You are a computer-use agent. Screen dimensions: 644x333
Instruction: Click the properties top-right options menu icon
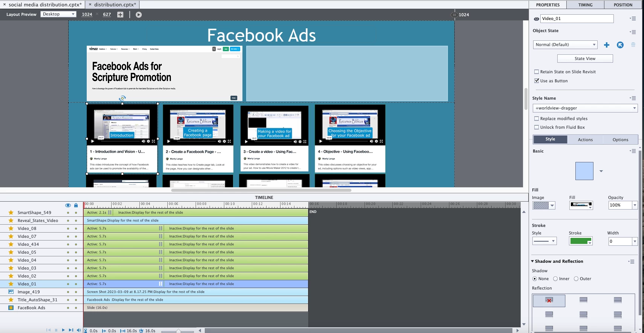[x=633, y=18]
